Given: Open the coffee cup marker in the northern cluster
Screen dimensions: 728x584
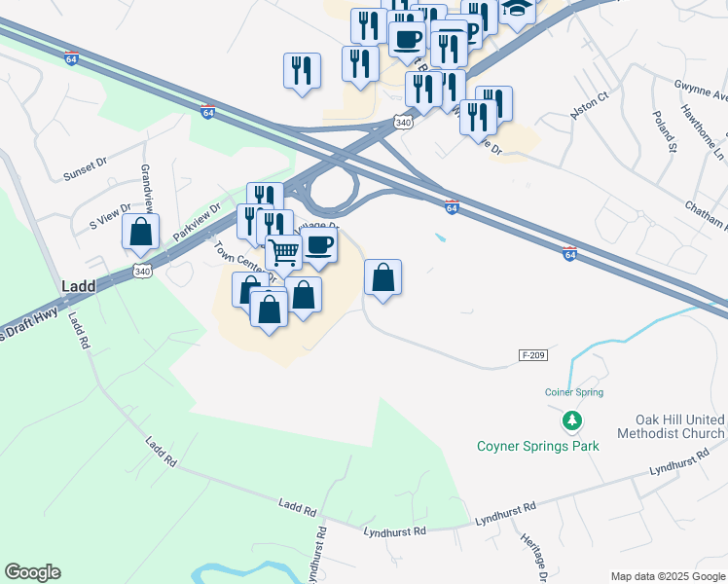Looking at the screenshot, I should tap(407, 41).
